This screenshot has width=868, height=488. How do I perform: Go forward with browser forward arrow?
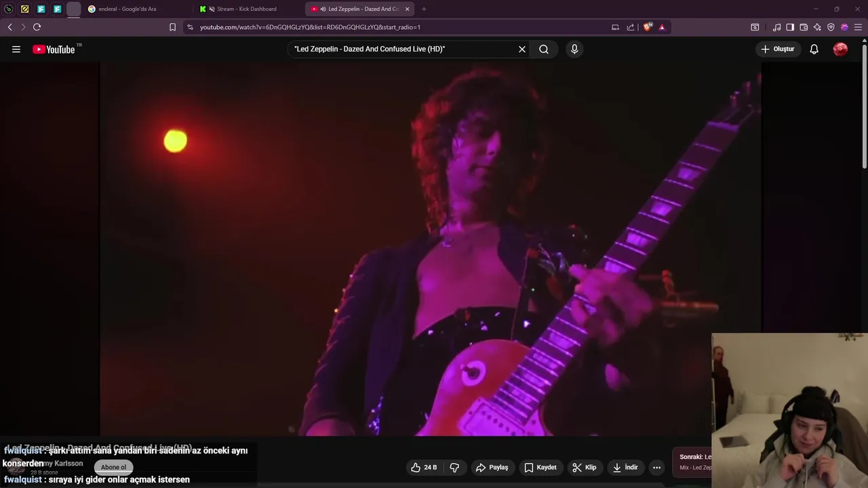(x=23, y=27)
